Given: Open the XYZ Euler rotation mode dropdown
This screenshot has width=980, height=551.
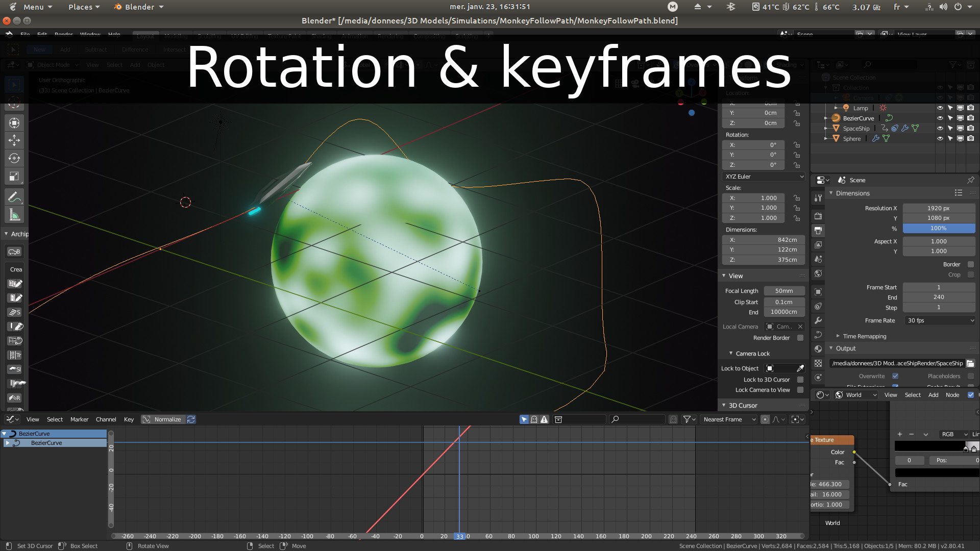Looking at the screenshot, I should coord(764,177).
